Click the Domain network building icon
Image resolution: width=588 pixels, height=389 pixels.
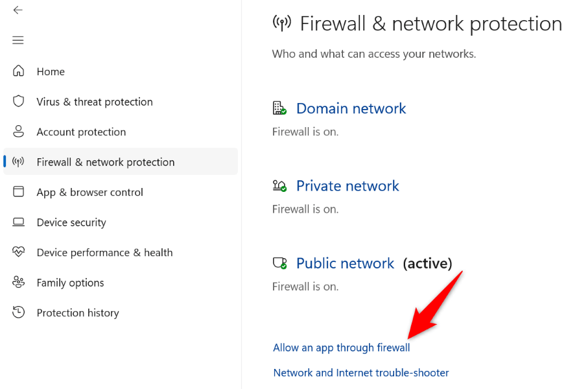pos(279,108)
